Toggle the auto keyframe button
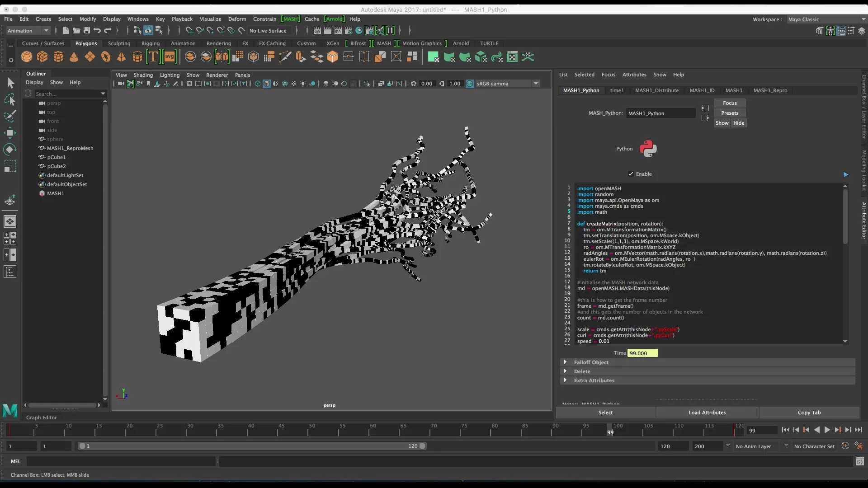 pyautogui.click(x=845, y=446)
